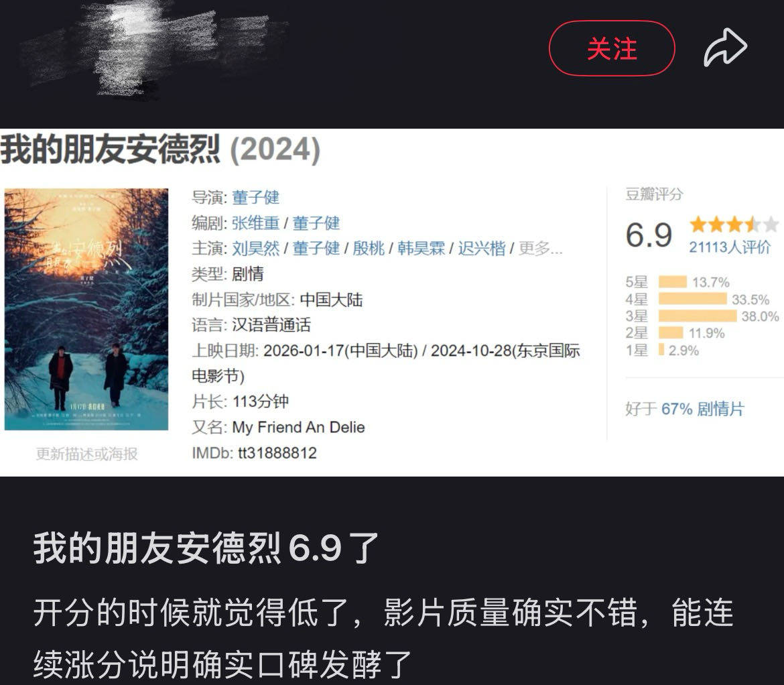The width and height of the screenshot is (784, 685).
Task: Expand cast list with 更多...
Action: pyautogui.click(x=541, y=248)
